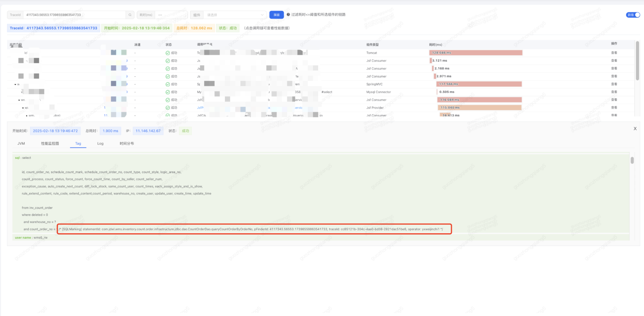Click success check icon in Jsf Provider row

tap(168, 108)
